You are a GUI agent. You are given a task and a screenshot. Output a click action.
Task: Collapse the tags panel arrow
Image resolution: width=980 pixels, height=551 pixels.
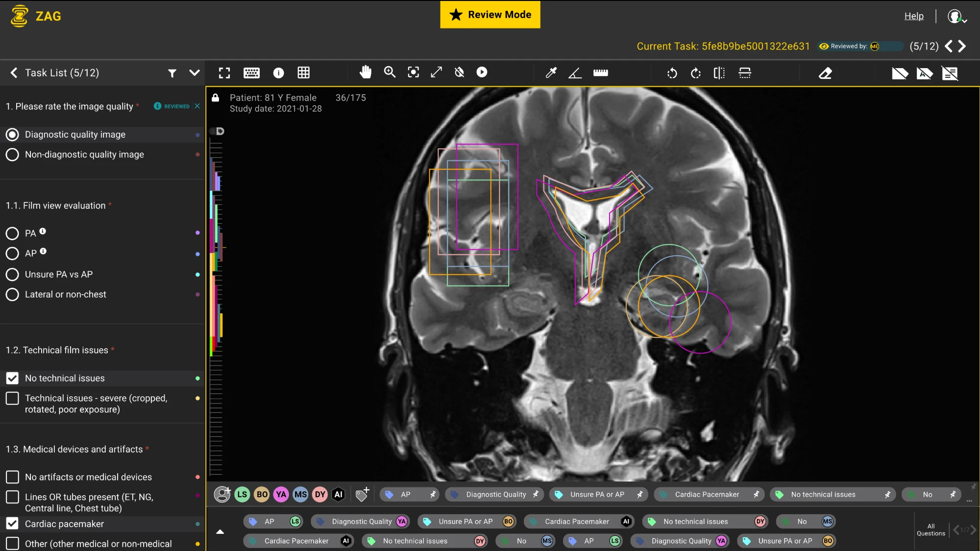coord(220,531)
